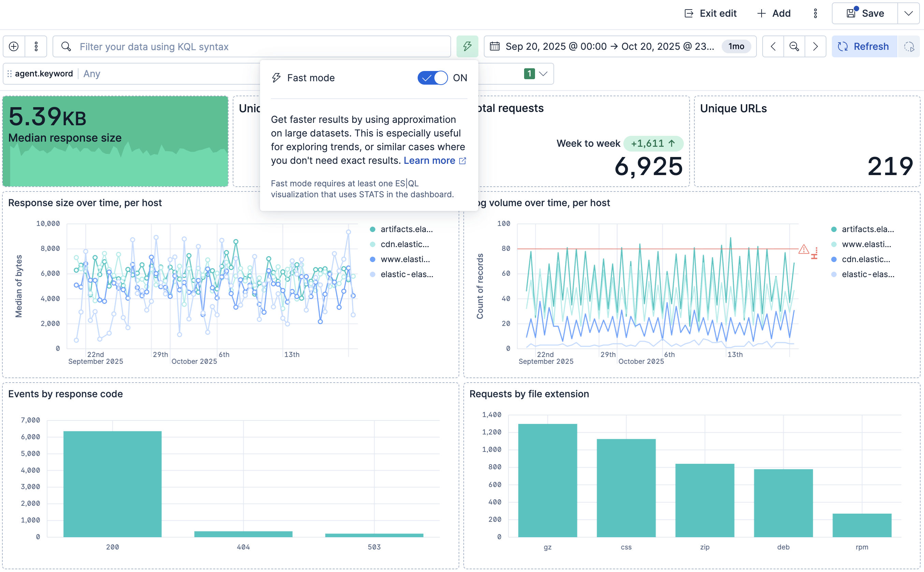The width and height of the screenshot is (924, 572).
Task: Step forward to the next time window
Action: tap(815, 46)
